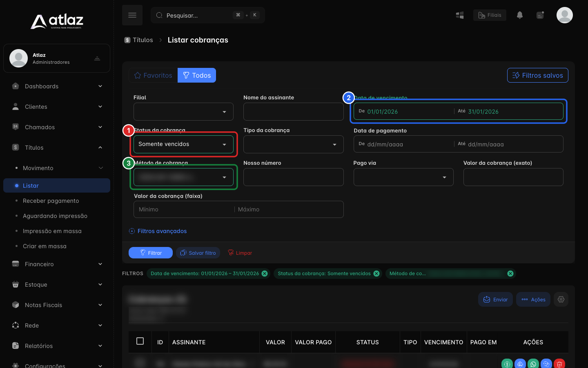Open the Método de cobrança dropdown
Screen dimensions: 588x368
click(183, 177)
